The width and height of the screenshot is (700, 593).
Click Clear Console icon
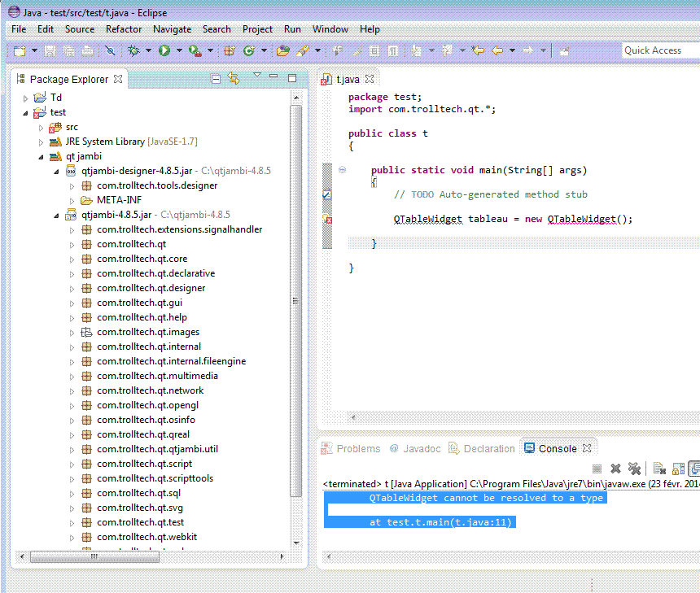pos(659,469)
